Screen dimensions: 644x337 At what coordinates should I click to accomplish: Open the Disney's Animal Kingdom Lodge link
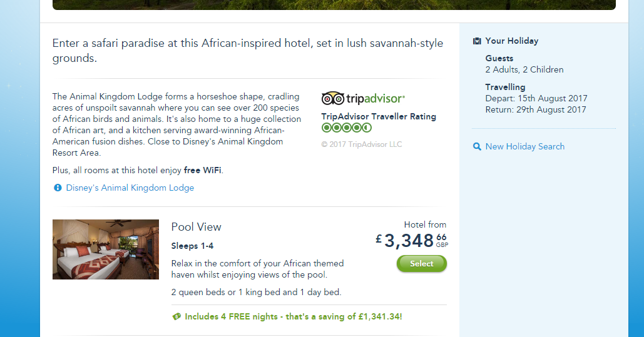point(130,188)
